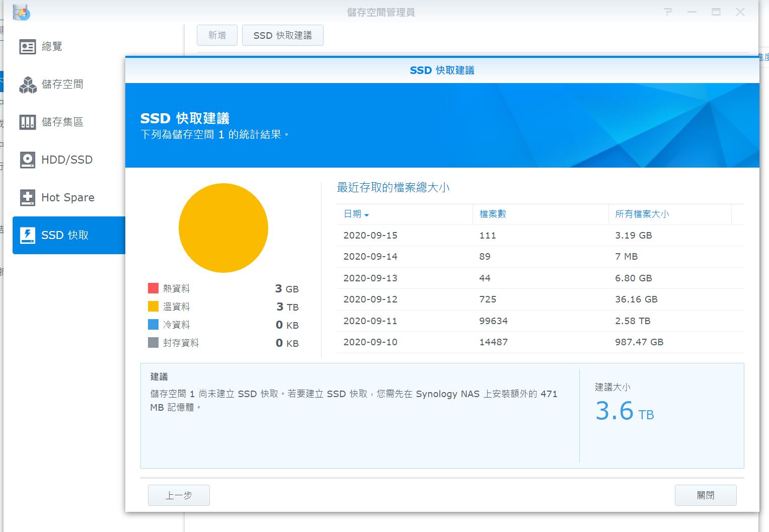Screen dimensions: 769x532
Task: Click the 2.58 TB size cell
Action: pos(633,321)
